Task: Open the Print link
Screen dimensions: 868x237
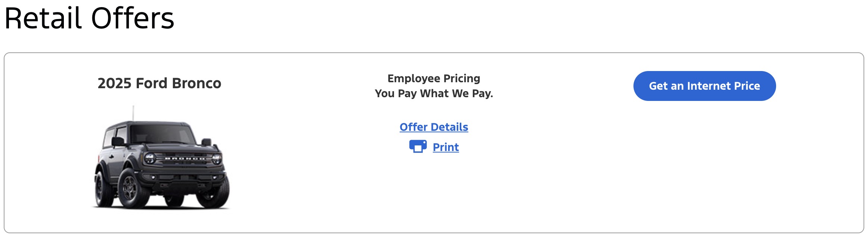Action: 446,147
